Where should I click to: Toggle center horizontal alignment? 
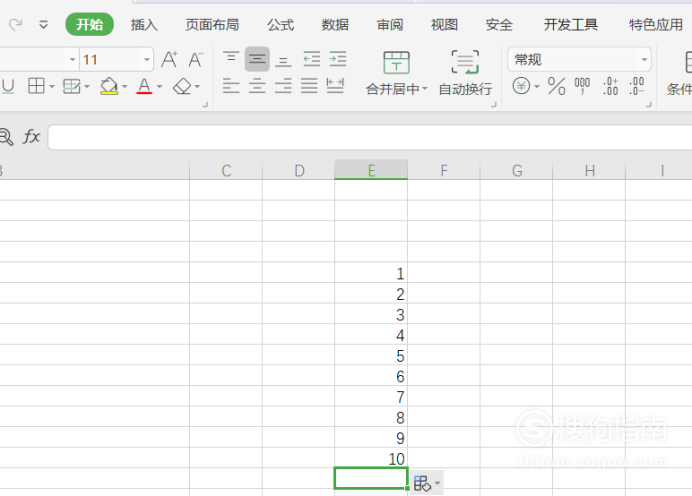(257, 86)
